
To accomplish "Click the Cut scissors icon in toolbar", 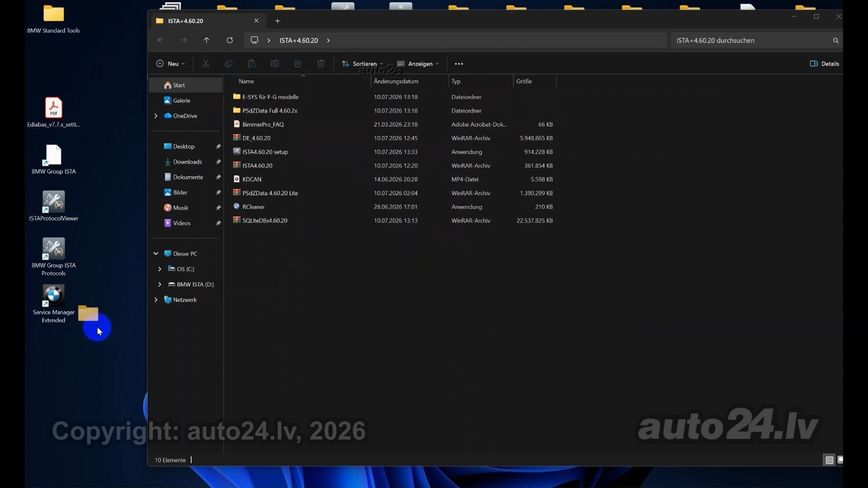I will [206, 64].
